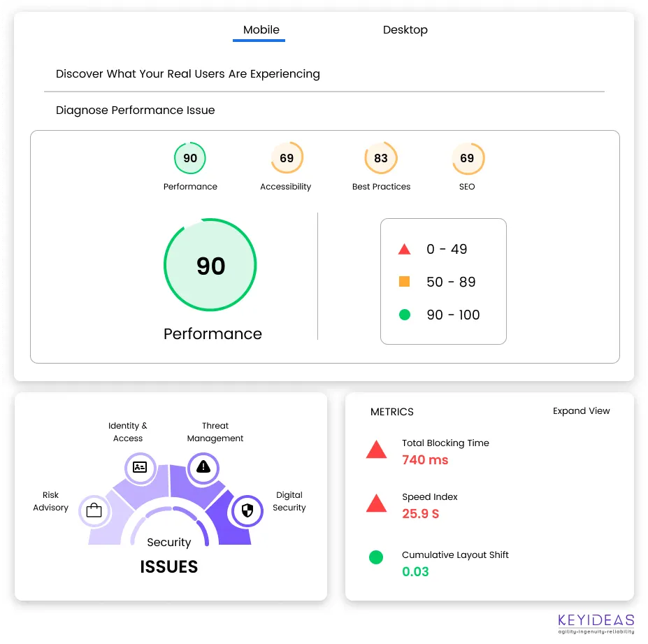This screenshot has width=648, height=644.
Task: Click the Expand View link
Action: click(x=582, y=411)
